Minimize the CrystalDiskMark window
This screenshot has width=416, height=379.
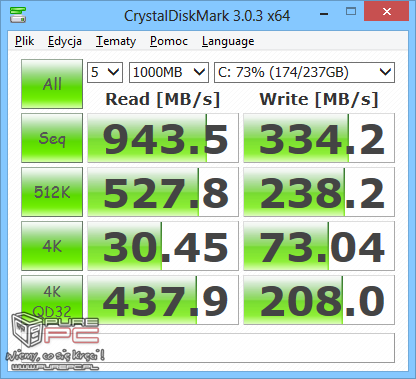click(x=324, y=14)
